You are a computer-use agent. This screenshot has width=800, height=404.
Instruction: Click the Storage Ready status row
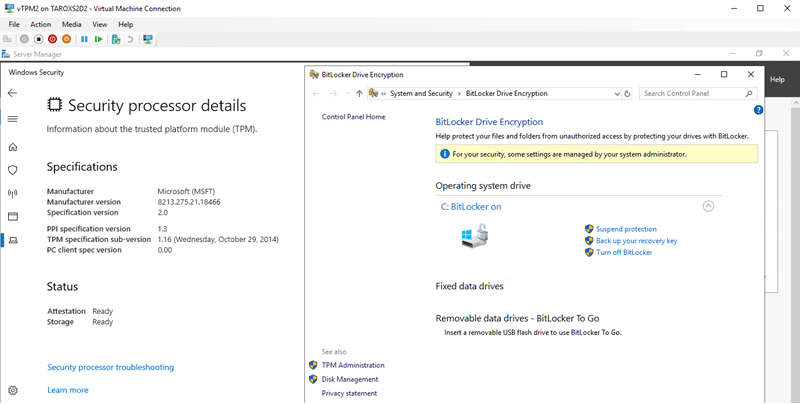80,322
